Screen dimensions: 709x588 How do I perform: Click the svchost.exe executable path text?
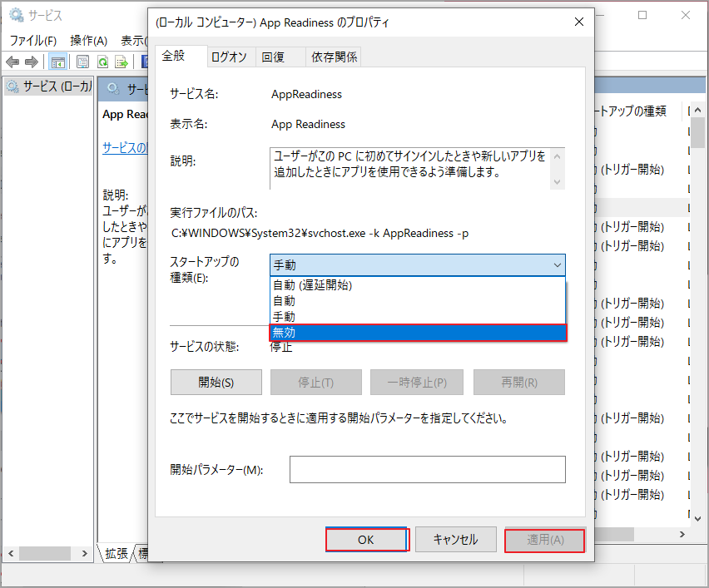coord(320,233)
